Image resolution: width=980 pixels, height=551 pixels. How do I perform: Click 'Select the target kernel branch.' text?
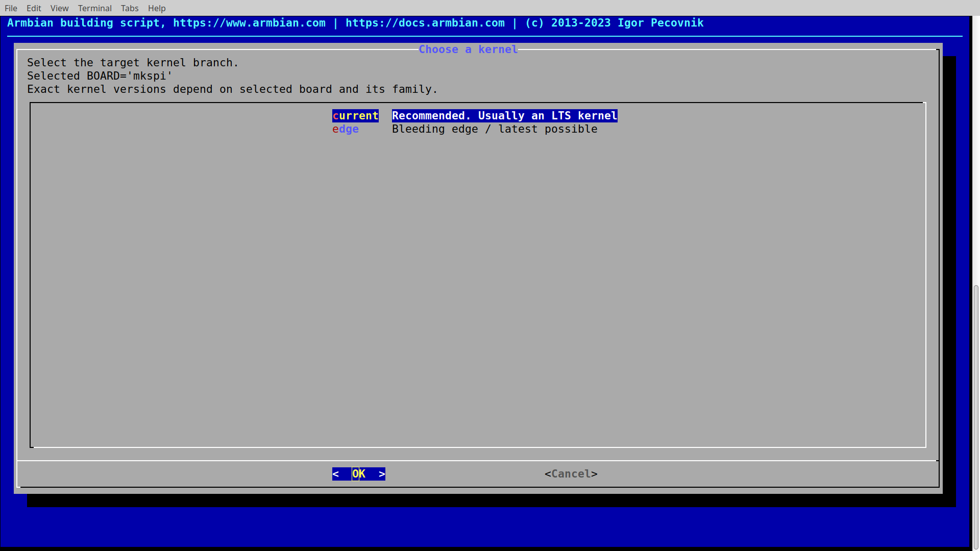pyautogui.click(x=133, y=63)
